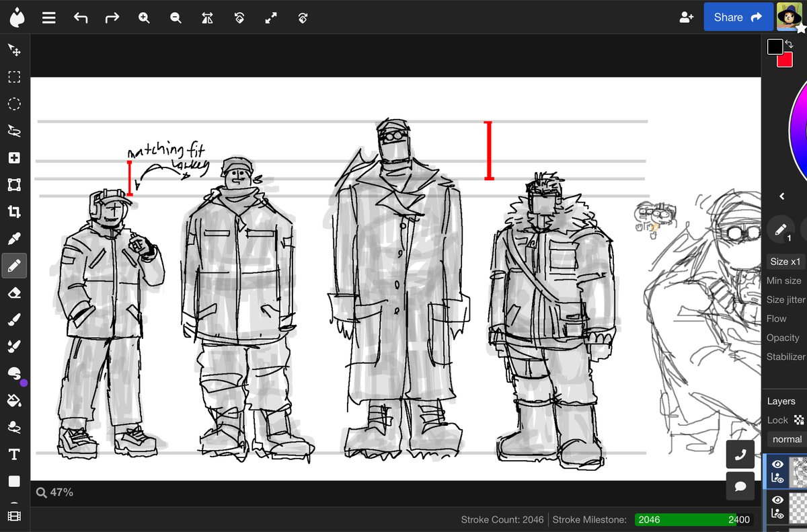
Task: Click the Flow setting label
Action: [777, 319]
